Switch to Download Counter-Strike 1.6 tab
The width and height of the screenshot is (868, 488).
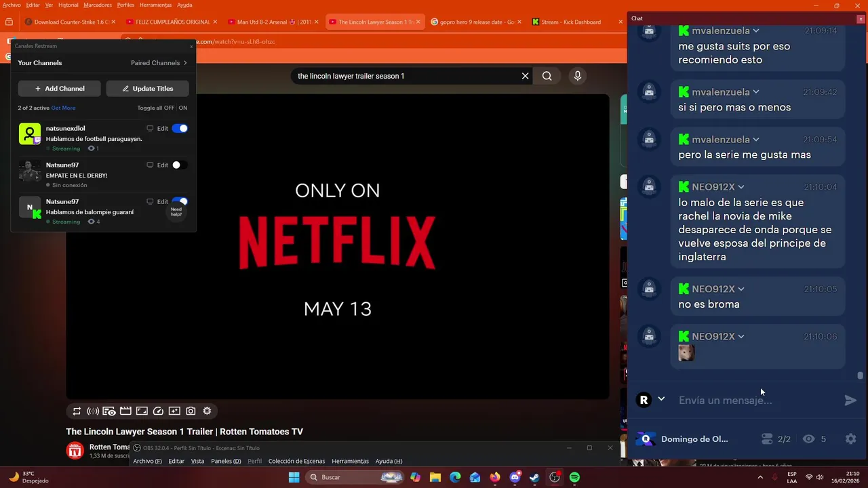pyautogui.click(x=69, y=22)
